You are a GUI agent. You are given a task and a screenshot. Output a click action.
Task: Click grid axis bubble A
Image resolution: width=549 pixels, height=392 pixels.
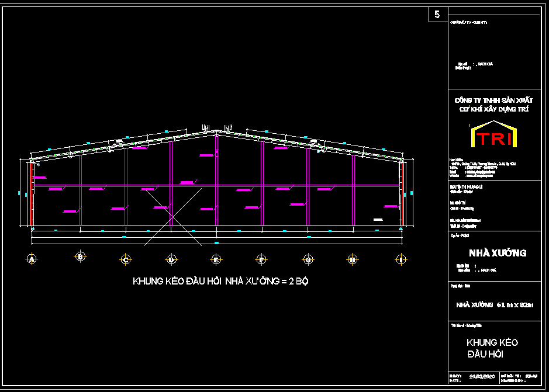[32, 259]
